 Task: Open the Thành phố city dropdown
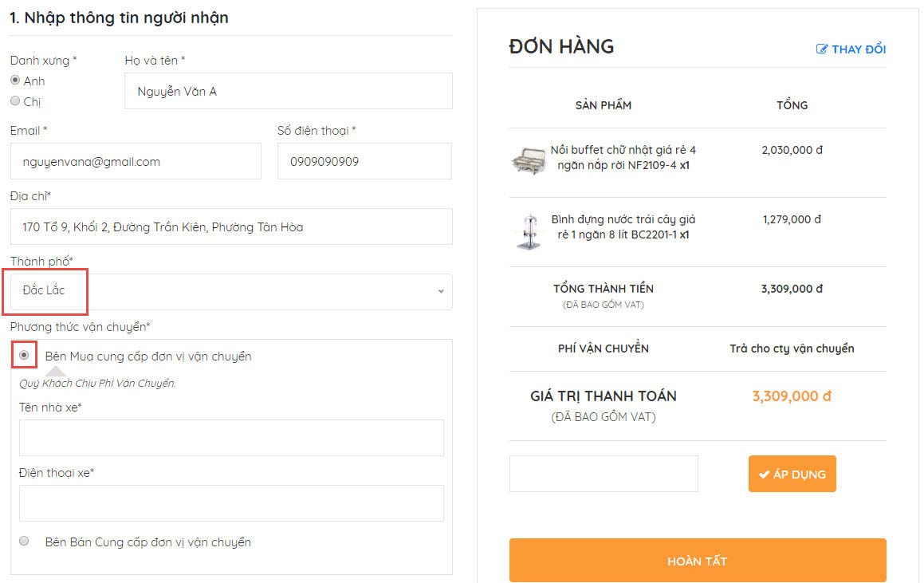230,291
